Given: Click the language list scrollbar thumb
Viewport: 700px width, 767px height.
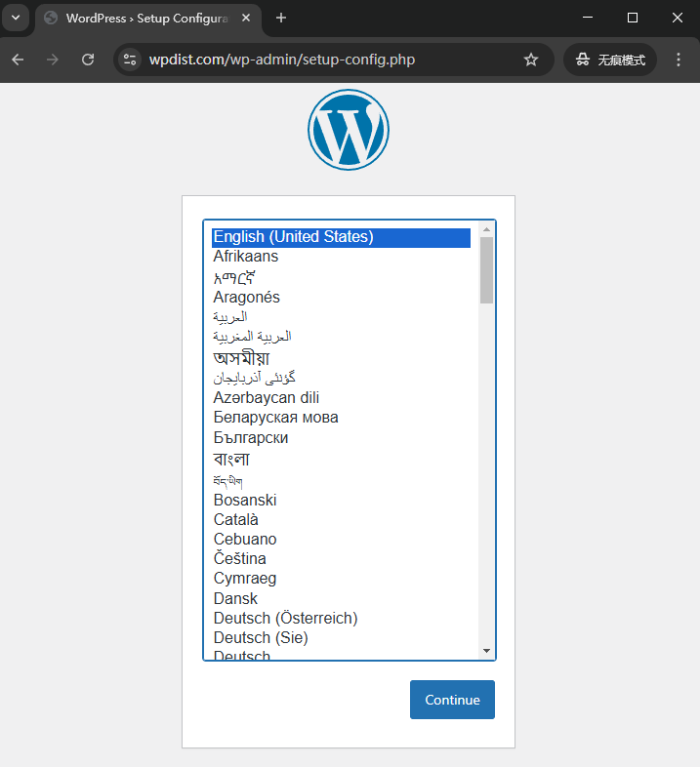Looking at the screenshot, I should [486, 270].
